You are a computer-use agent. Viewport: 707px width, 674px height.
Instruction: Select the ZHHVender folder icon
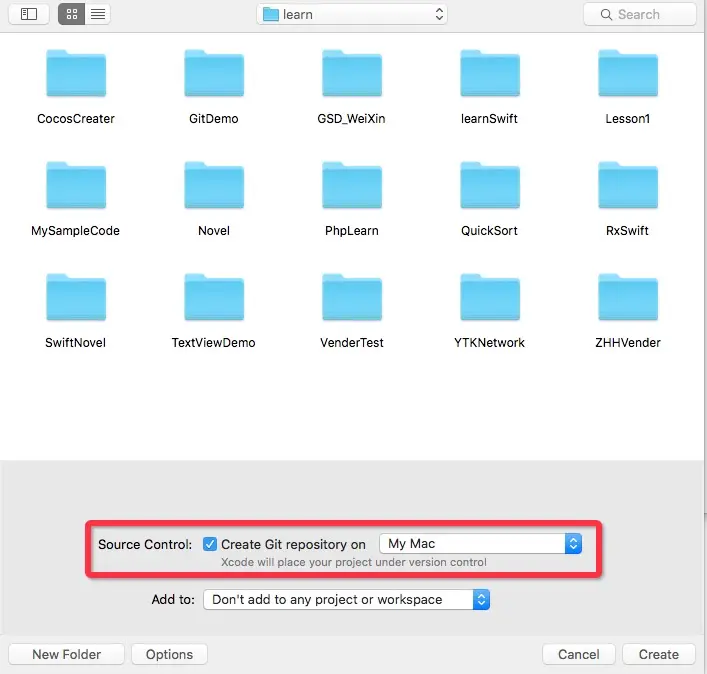click(x=628, y=298)
